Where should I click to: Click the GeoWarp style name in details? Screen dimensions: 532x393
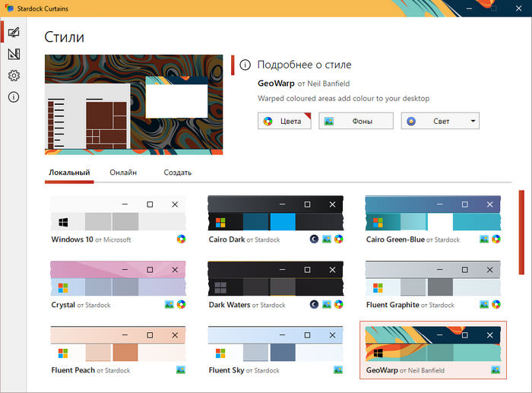276,84
